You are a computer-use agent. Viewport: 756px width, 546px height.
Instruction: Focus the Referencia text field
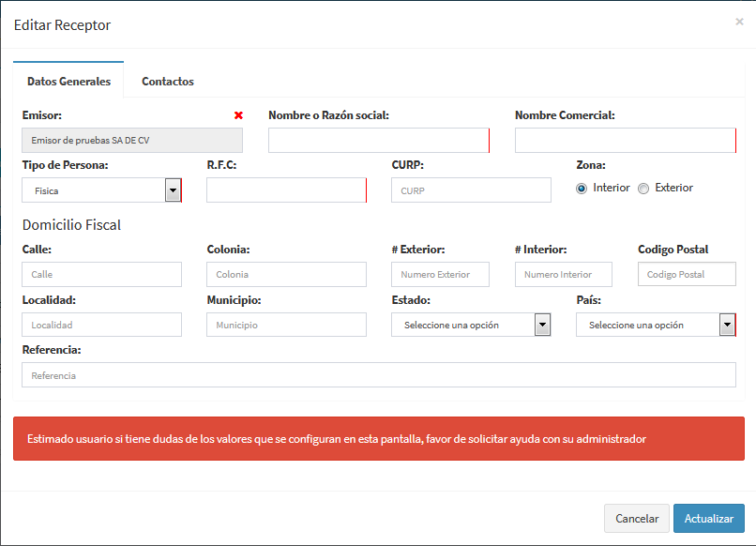pos(378,375)
